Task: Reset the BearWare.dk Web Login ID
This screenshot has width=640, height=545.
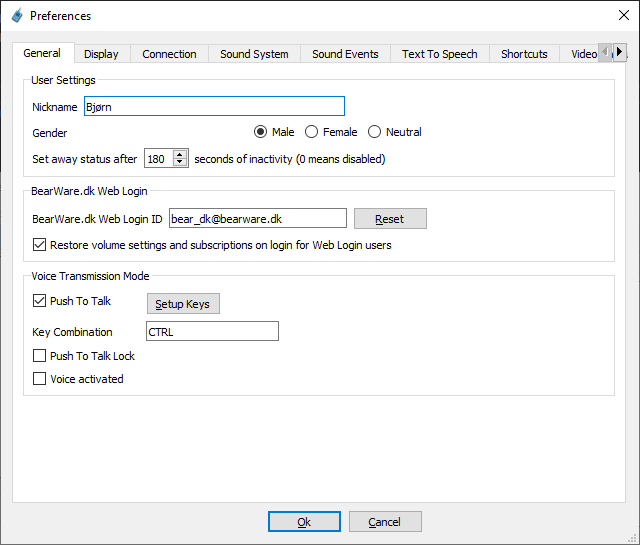Action: click(390, 219)
